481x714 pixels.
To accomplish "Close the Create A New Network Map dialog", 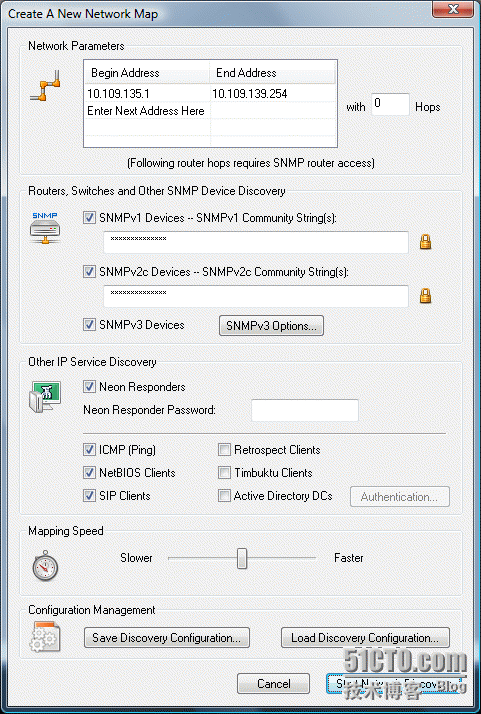I will [453, 9].
